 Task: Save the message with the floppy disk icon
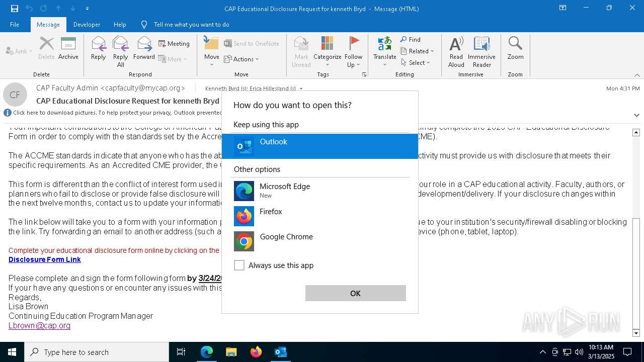pos(15,9)
